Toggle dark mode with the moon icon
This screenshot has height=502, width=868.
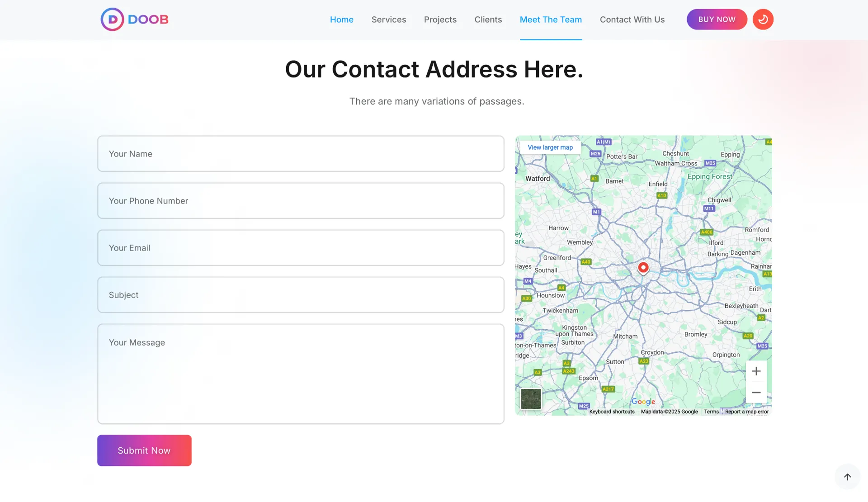click(x=763, y=19)
